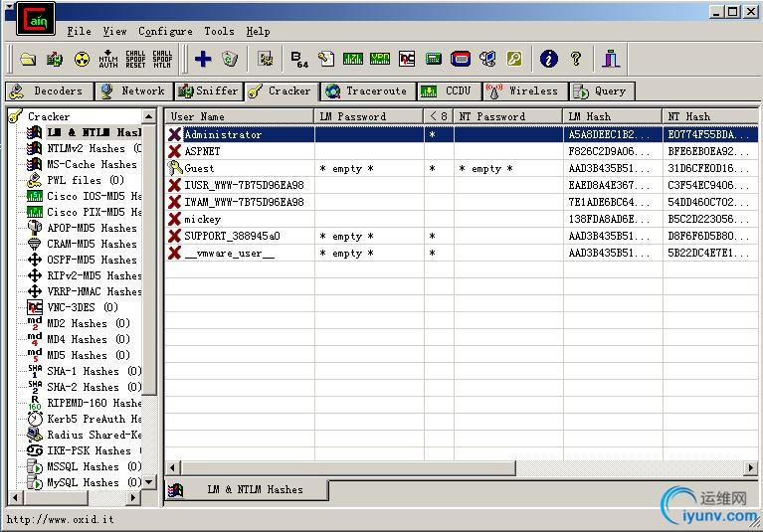Switch to the Decoders tab

point(49,90)
